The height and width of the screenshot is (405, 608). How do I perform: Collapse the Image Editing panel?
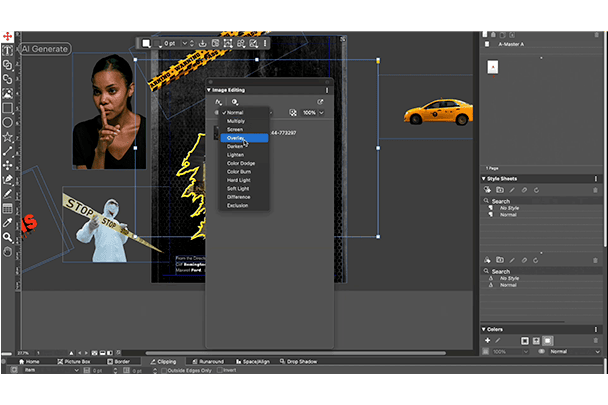click(x=208, y=90)
